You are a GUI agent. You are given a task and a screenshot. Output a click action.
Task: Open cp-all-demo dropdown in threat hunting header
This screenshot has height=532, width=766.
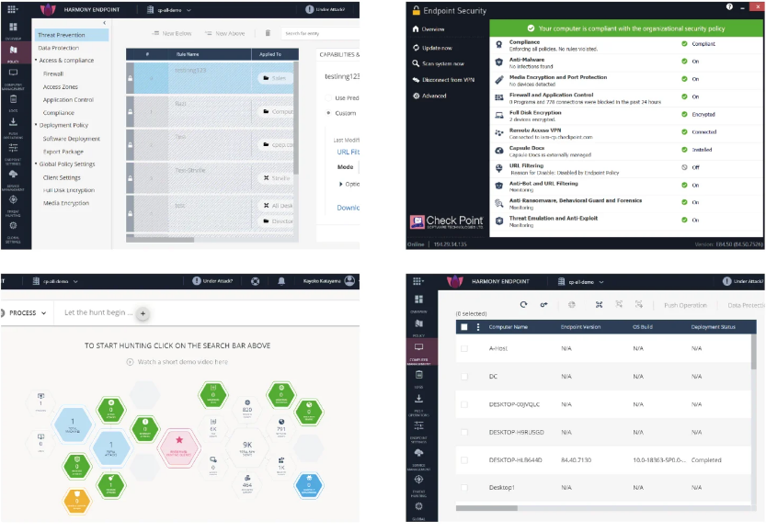[55, 281]
